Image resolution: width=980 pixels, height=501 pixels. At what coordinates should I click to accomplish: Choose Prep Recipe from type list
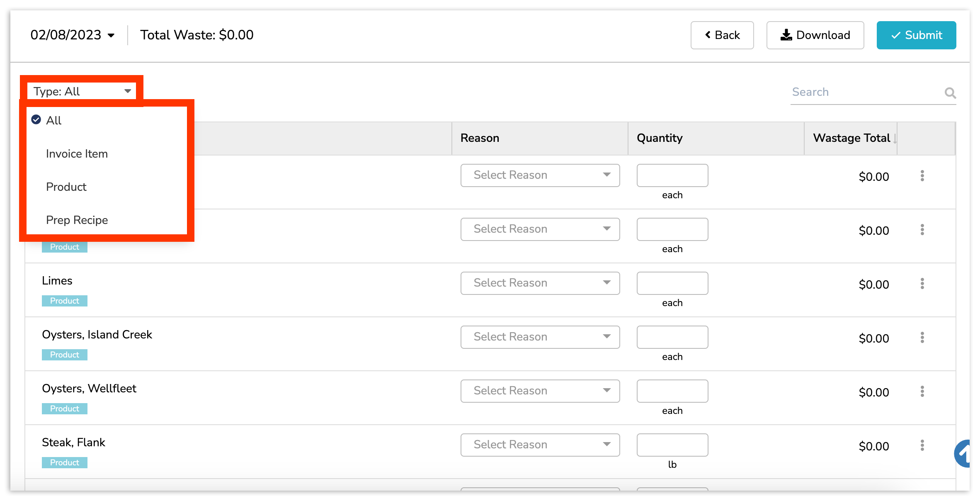[x=77, y=220]
